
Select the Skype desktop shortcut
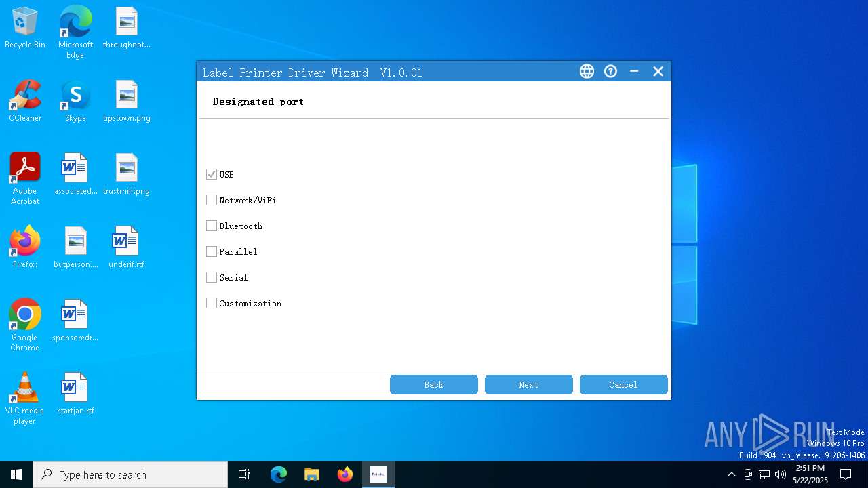click(75, 102)
